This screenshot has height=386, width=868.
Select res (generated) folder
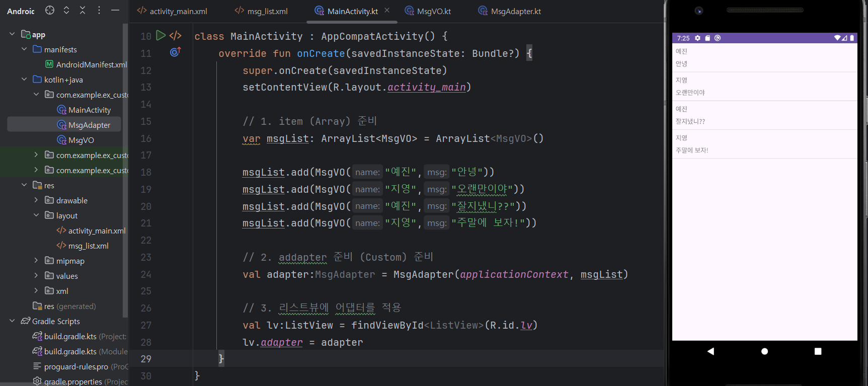[x=64, y=306]
